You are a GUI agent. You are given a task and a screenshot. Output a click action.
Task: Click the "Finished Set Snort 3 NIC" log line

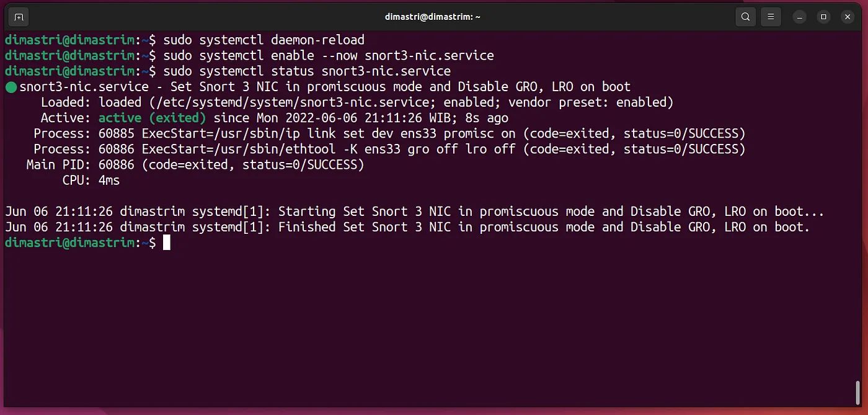(407, 227)
